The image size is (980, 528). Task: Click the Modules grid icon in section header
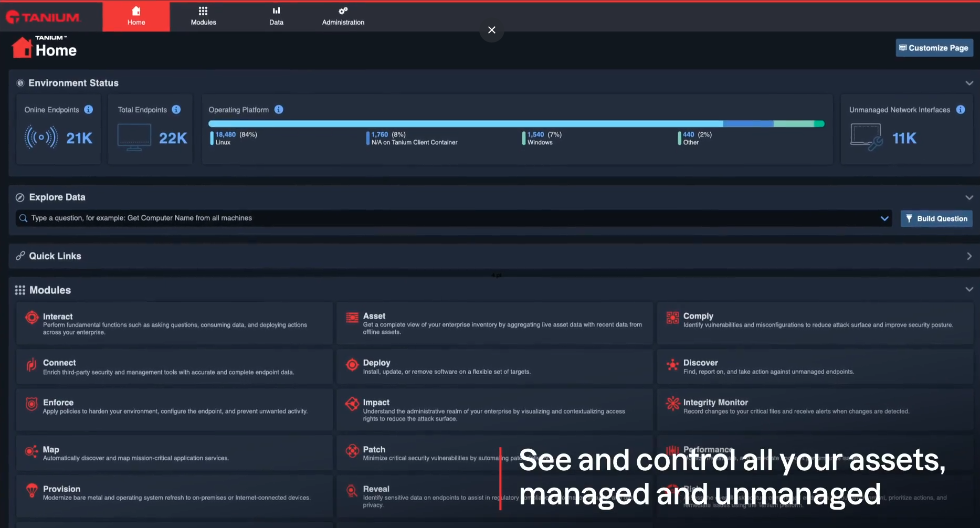[x=20, y=290]
